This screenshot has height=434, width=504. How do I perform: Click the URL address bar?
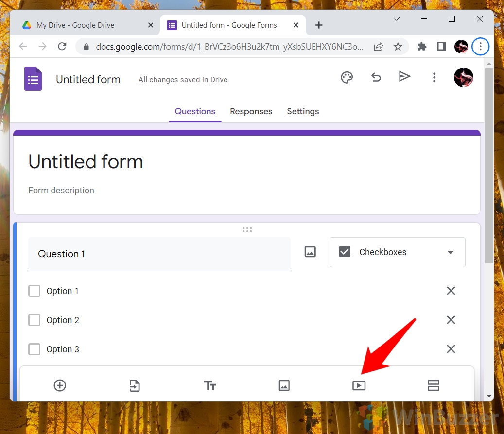tap(229, 47)
